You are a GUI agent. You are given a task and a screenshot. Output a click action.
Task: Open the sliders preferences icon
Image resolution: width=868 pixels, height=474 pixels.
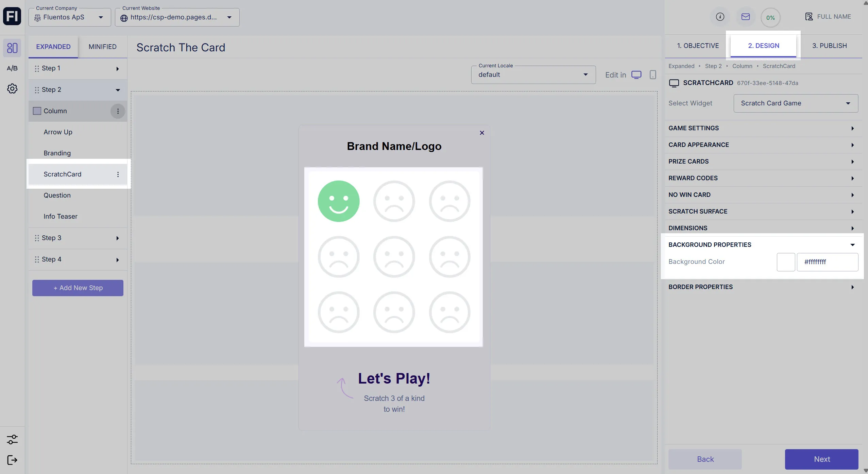(x=12, y=439)
